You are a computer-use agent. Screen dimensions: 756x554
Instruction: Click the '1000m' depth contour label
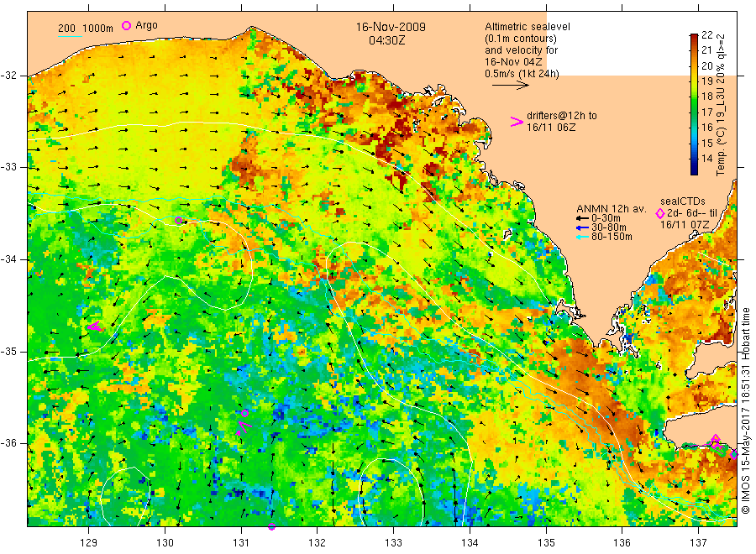[98, 29]
